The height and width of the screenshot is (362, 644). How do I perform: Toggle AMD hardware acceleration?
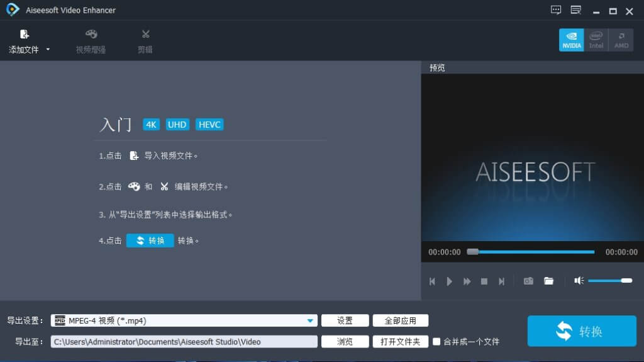tap(621, 40)
